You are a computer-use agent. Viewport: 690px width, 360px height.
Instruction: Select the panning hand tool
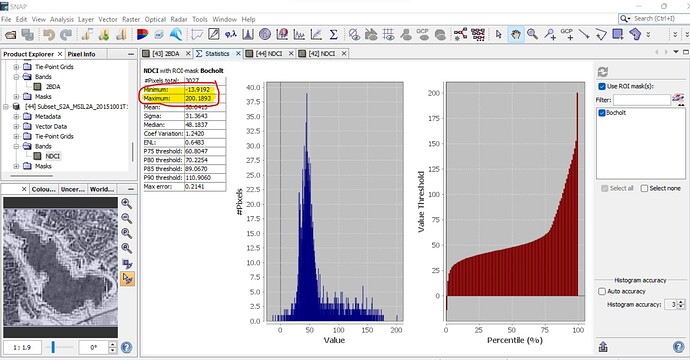pos(515,34)
